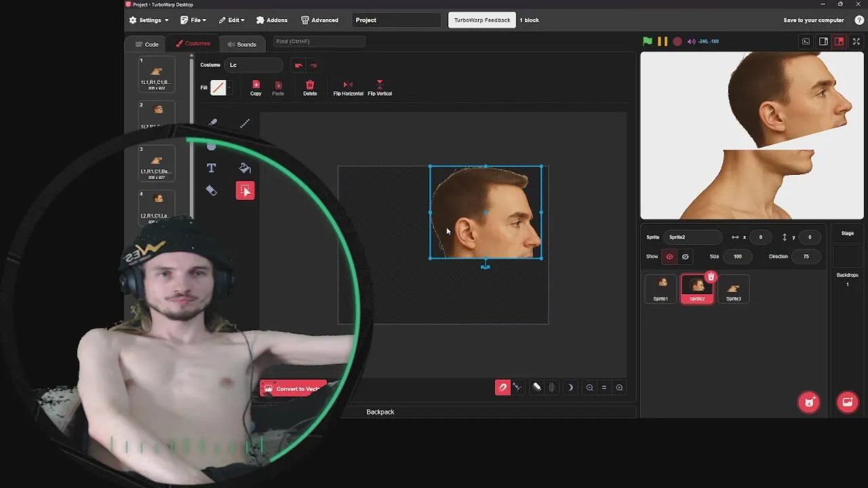The width and height of the screenshot is (868, 488).
Task: Select costume 1 thumbnail in costume list
Action: click(157, 75)
